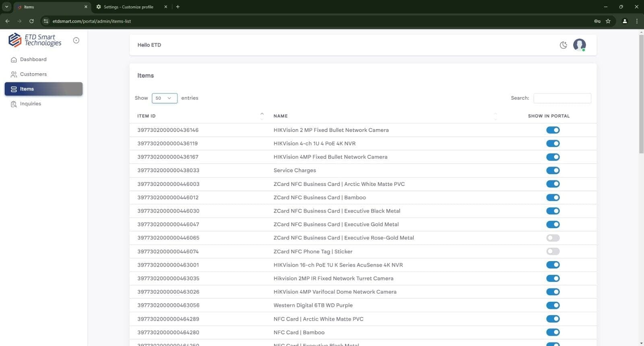644x346 pixels.
Task: Go forward with the browser forward arrow
Action: [19, 21]
